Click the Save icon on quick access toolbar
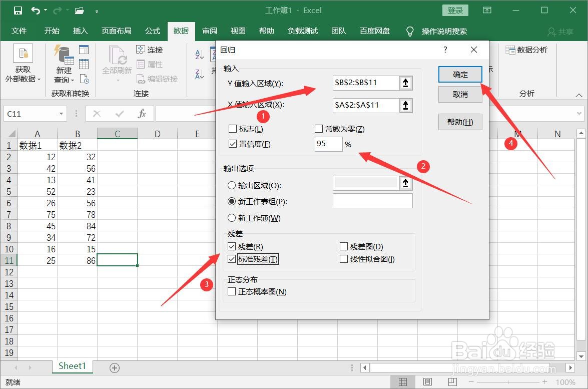Screen dimensions: 588x389 click(18, 10)
